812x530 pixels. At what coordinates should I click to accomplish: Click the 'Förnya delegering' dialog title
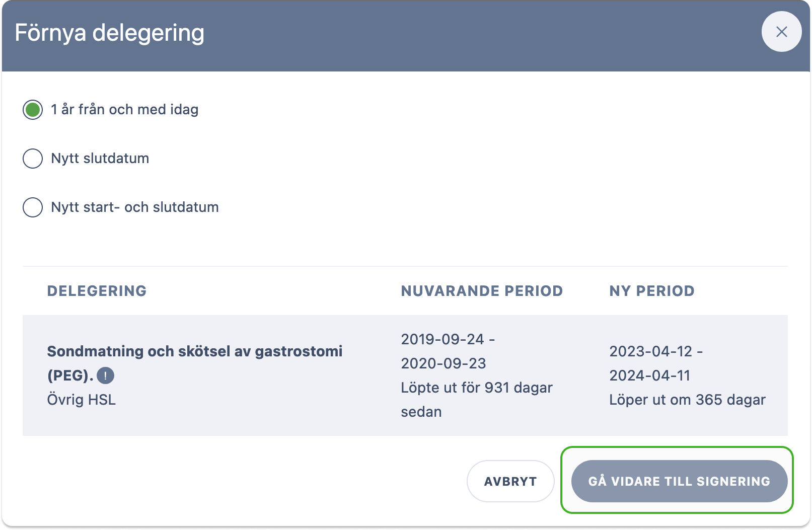click(x=110, y=33)
